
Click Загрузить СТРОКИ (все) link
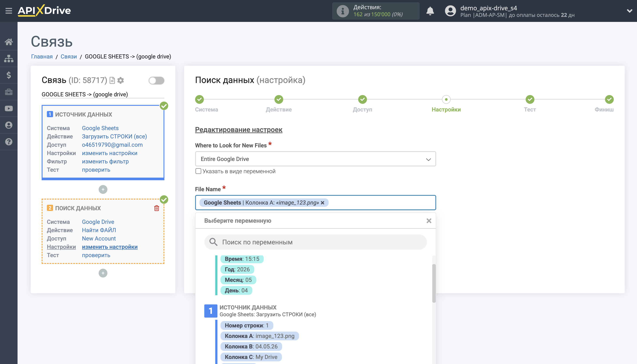(x=114, y=136)
